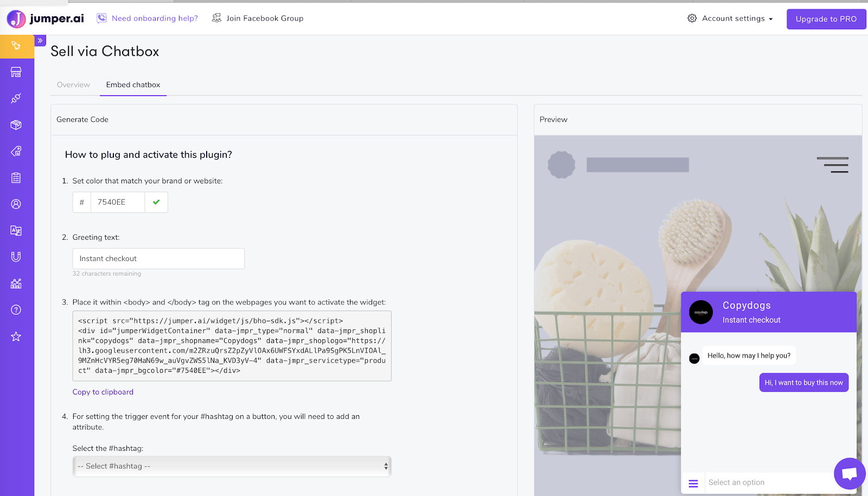Image resolution: width=868 pixels, height=496 pixels.
Task: Click the group icon beside Facebook Group
Action: (216, 18)
